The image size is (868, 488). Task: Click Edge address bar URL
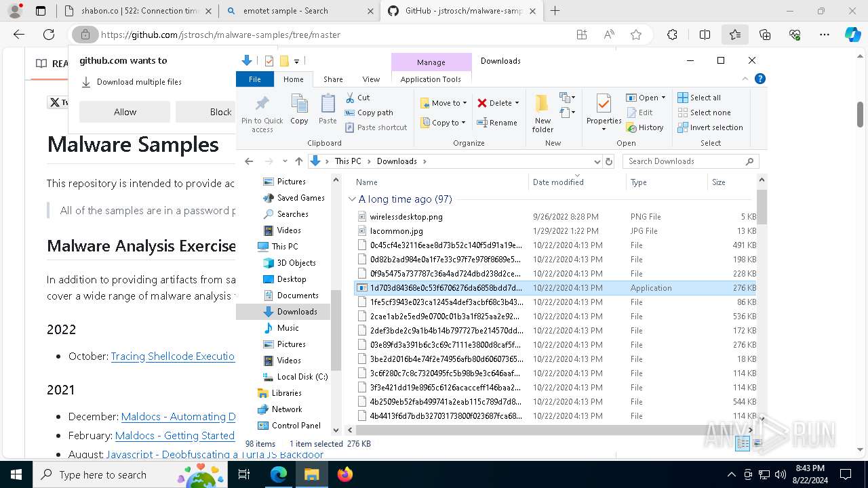[220, 35]
